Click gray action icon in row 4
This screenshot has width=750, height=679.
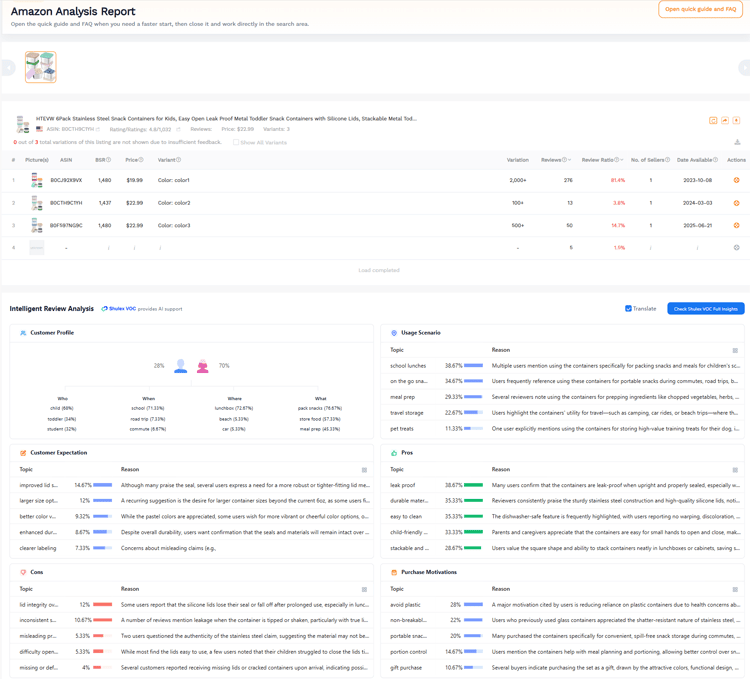[x=737, y=248]
